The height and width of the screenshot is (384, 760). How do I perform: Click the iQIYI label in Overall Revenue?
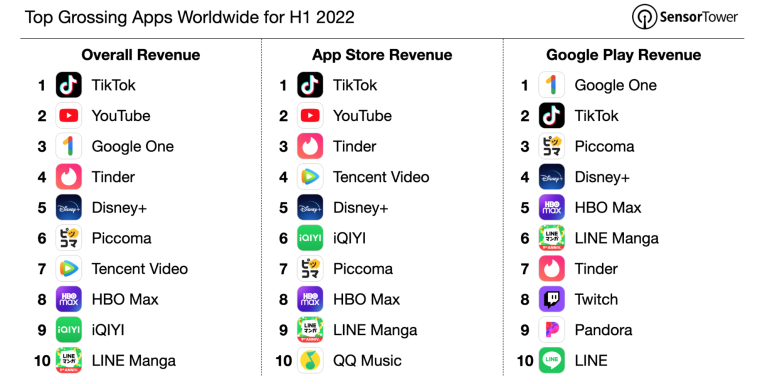pos(108,330)
